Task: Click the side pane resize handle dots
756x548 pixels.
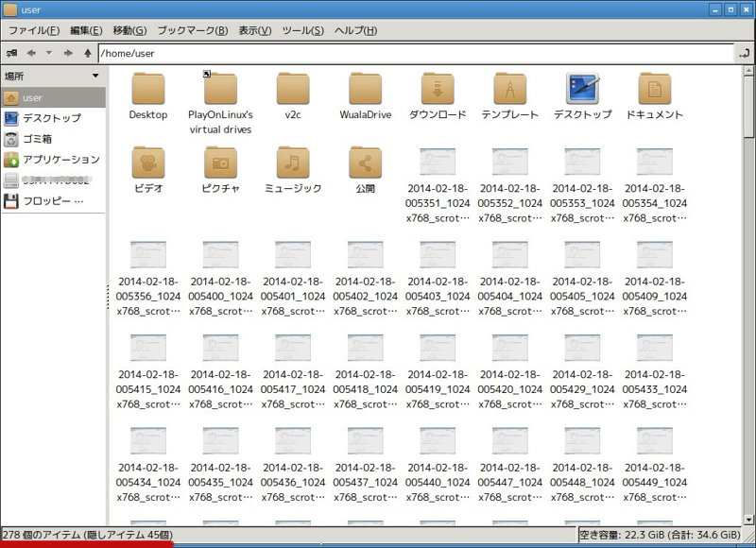Action: click(107, 297)
